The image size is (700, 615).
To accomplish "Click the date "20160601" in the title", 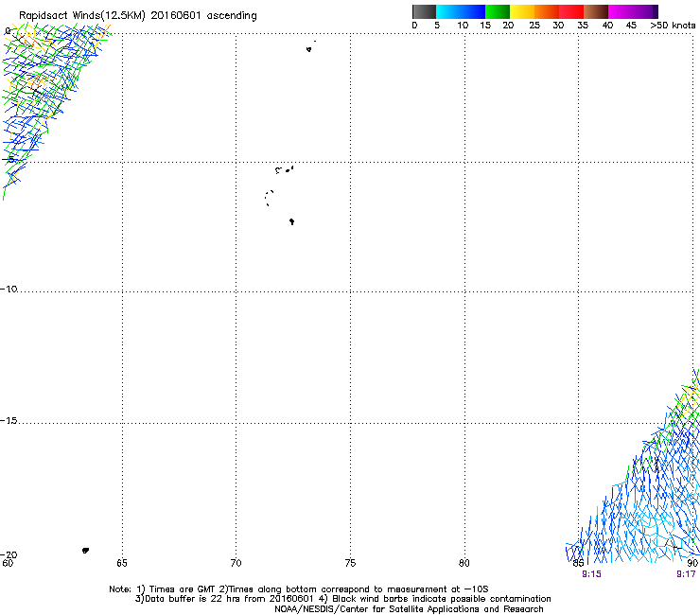I will point(176,15).
